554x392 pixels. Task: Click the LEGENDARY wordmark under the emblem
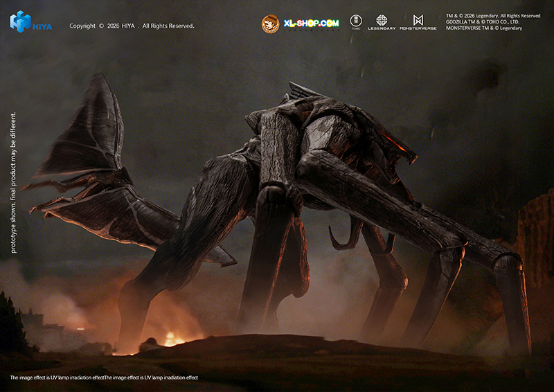(x=382, y=28)
